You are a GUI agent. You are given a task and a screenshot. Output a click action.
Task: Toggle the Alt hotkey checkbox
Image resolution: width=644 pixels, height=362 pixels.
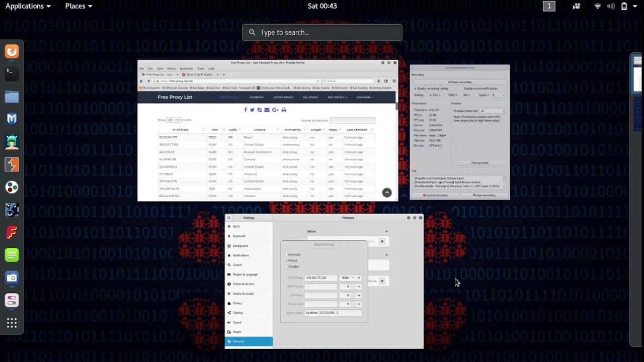click(x=461, y=95)
